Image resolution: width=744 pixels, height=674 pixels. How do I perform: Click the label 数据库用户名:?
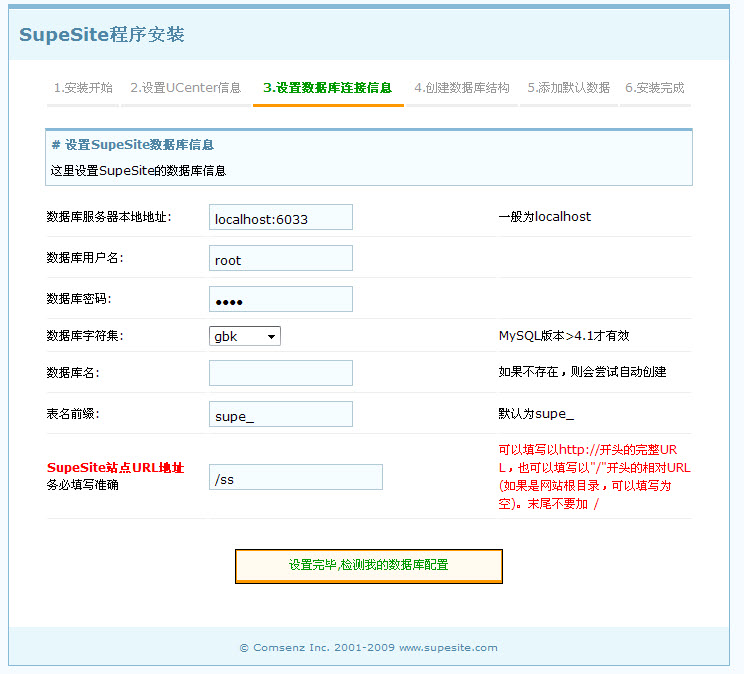85,258
